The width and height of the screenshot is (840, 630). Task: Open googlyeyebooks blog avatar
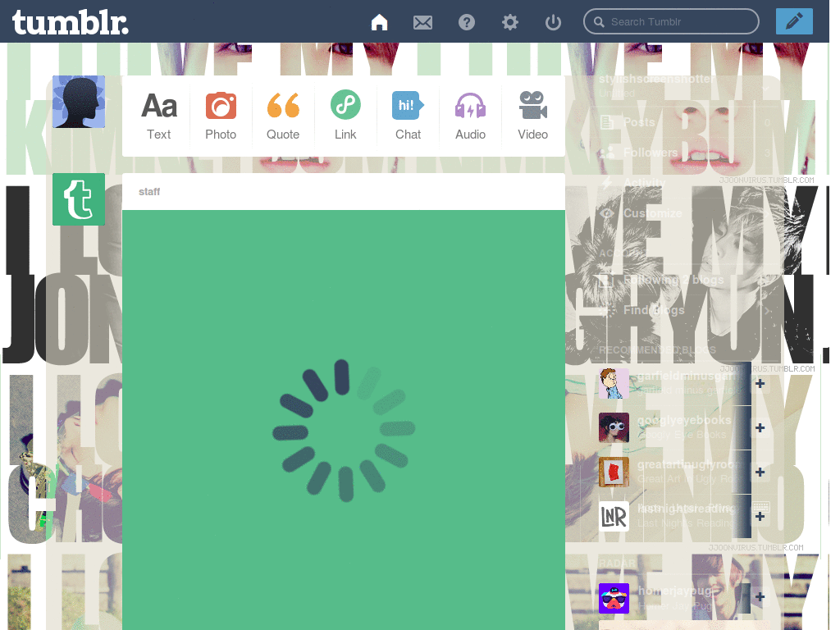(x=614, y=427)
